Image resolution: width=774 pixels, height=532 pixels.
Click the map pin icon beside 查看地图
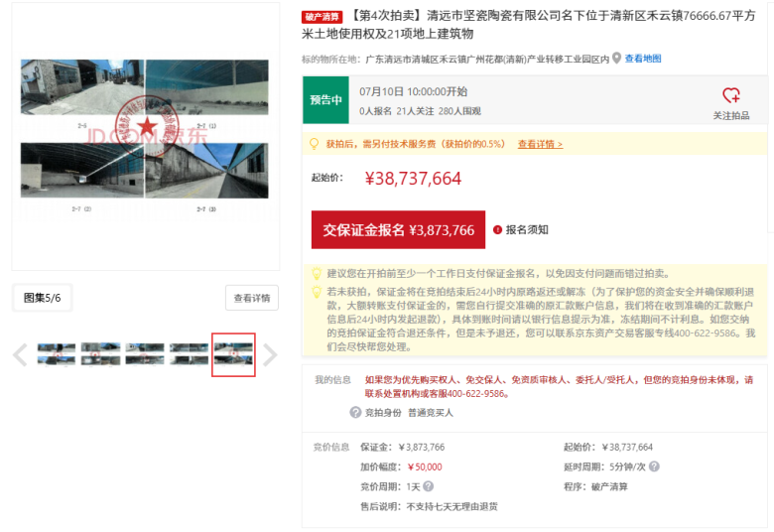pos(617,59)
